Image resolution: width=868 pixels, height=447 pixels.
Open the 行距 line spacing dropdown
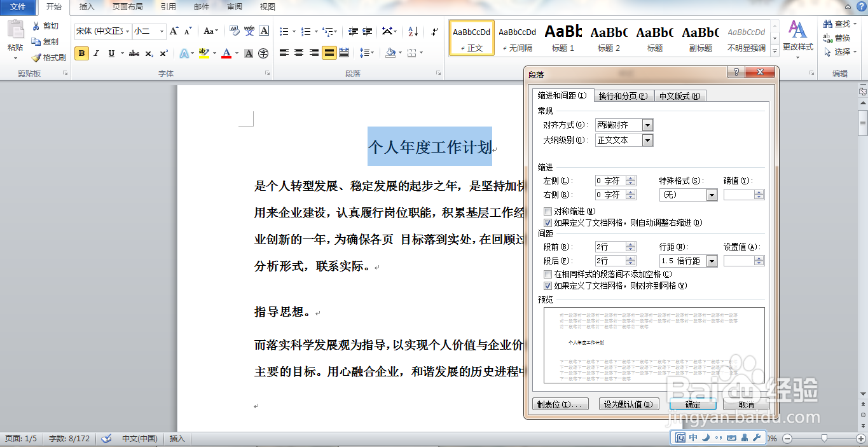tap(712, 261)
